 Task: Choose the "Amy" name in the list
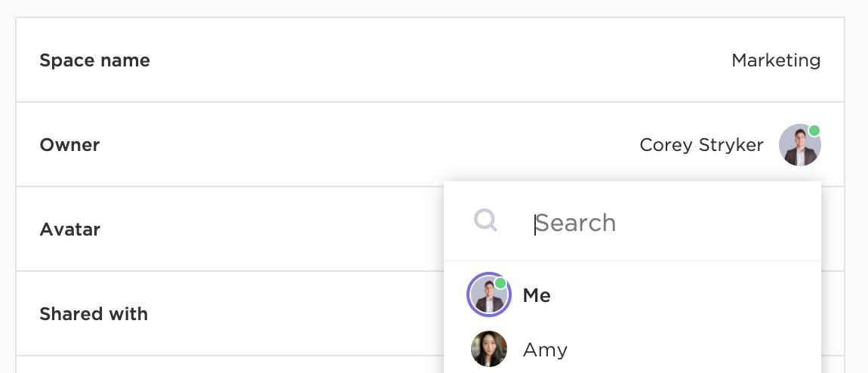pos(545,350)
